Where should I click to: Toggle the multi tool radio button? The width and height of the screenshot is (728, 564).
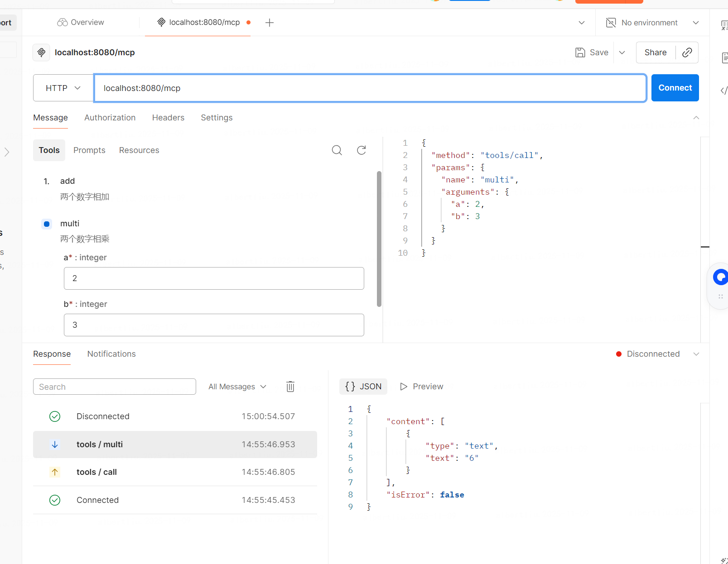point(47,224)
